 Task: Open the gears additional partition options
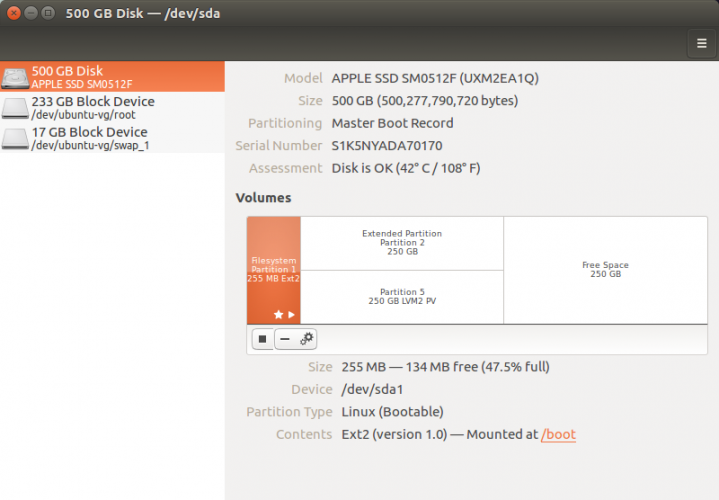coord(307,339)
